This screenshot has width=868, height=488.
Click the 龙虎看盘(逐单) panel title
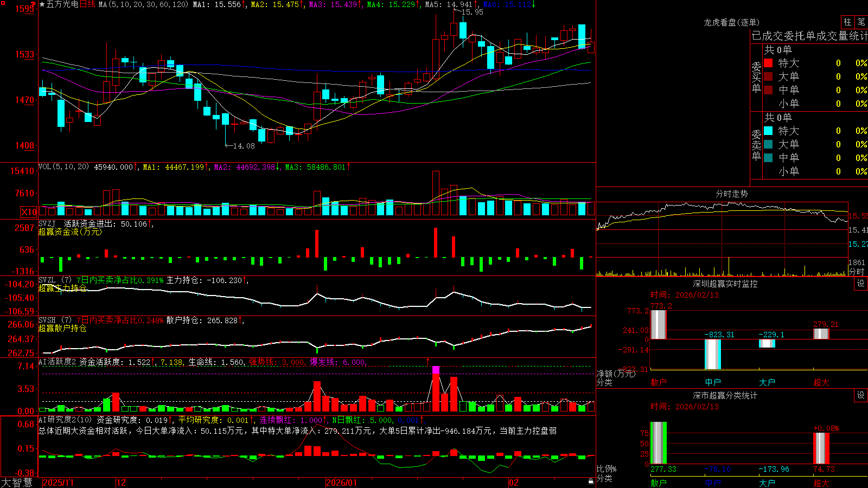[731, 22]
